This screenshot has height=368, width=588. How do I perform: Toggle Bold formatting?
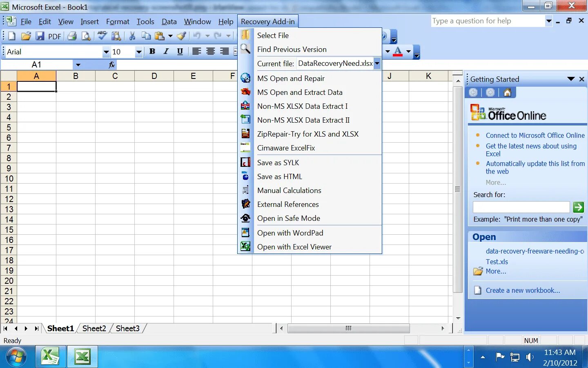(x=152, y=52)
